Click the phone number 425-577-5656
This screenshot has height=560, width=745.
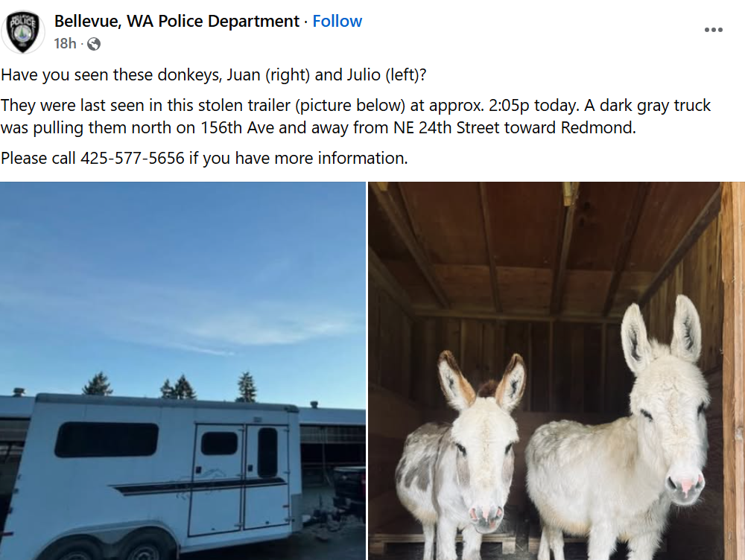point(132,158)
